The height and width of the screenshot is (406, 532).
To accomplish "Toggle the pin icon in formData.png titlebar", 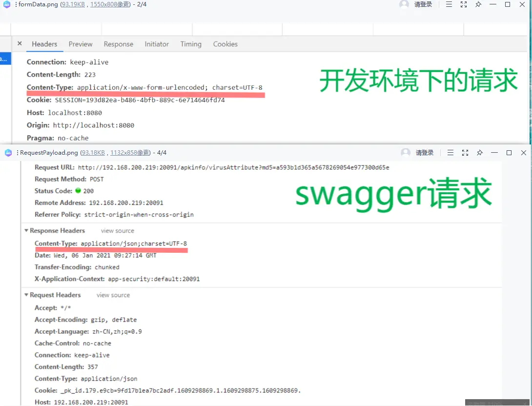I will [x=478, y=4].
